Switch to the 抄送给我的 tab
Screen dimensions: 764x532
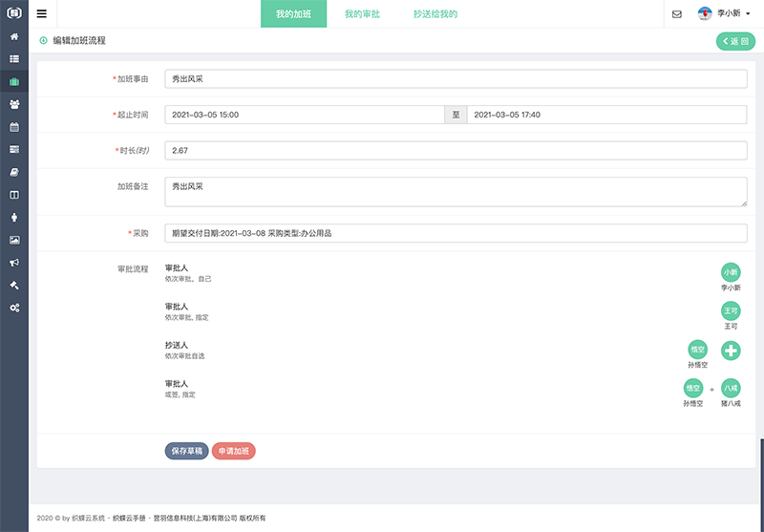tap(435, 14)
